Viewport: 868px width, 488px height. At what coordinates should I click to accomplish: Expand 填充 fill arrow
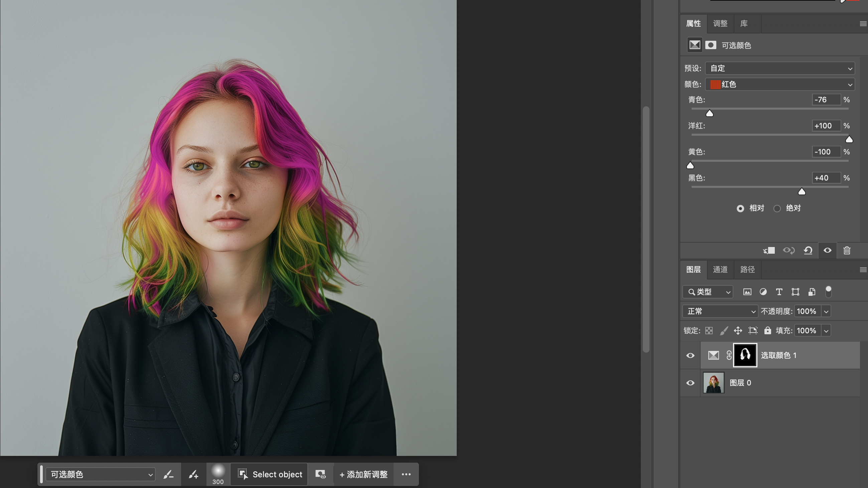826,331
